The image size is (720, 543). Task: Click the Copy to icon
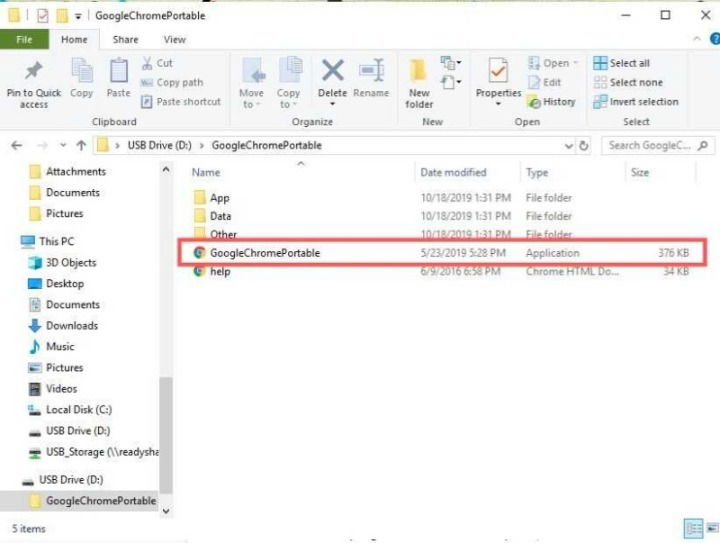pyautogui.click(x=289, y=70)
